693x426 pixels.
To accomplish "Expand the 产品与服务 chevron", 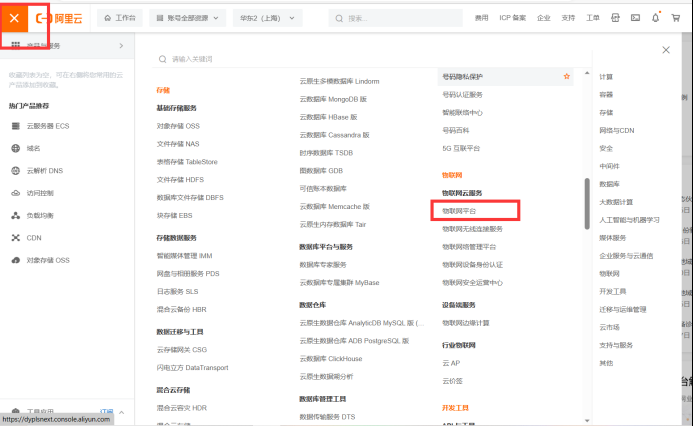I will point(122,46).
